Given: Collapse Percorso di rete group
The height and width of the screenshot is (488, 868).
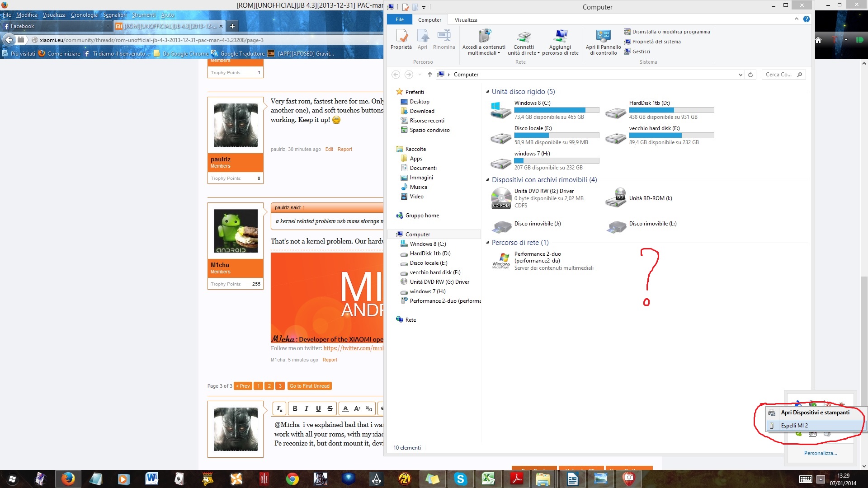Looking at the screenshot, I should click(488, 243).
